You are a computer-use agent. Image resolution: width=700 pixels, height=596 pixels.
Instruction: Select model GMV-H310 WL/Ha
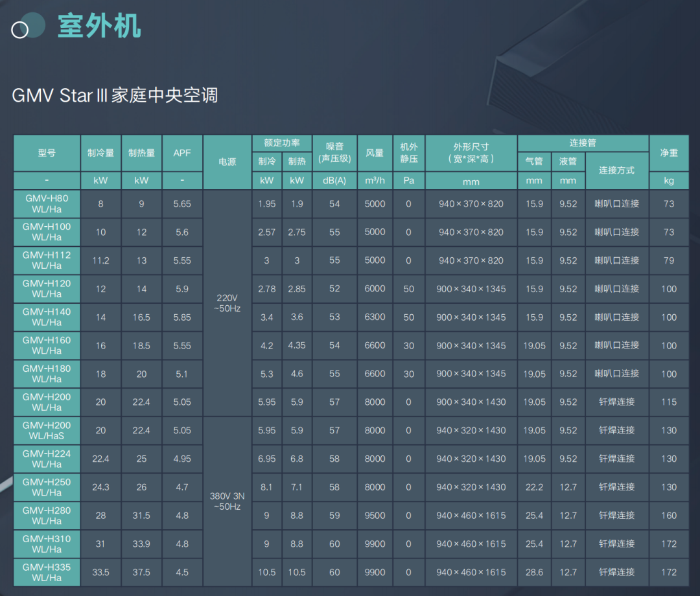click(47, 544)
